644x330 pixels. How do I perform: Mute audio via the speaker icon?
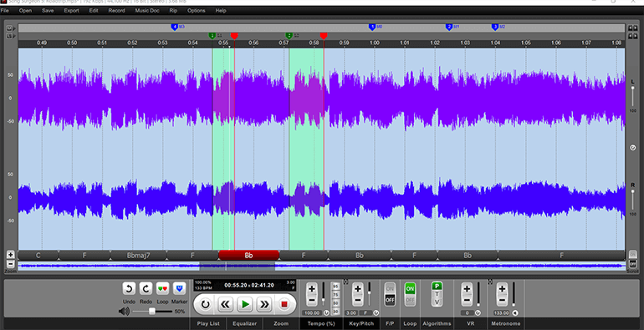coord(124,312)
